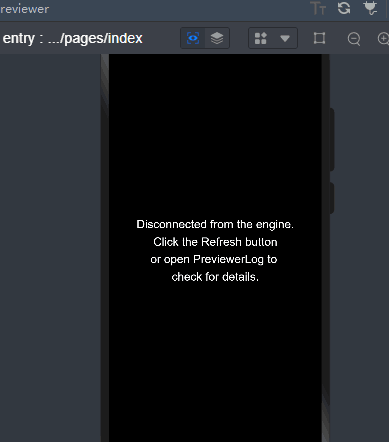Enable the inspector eye-focus toggle
Image resolution: width=389 pixels, height=442 pixels.
click(x=193, y=38)
